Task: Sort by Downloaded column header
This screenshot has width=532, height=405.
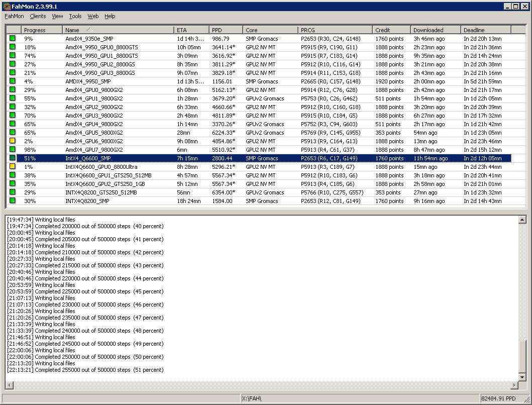Action: [436, 30]
